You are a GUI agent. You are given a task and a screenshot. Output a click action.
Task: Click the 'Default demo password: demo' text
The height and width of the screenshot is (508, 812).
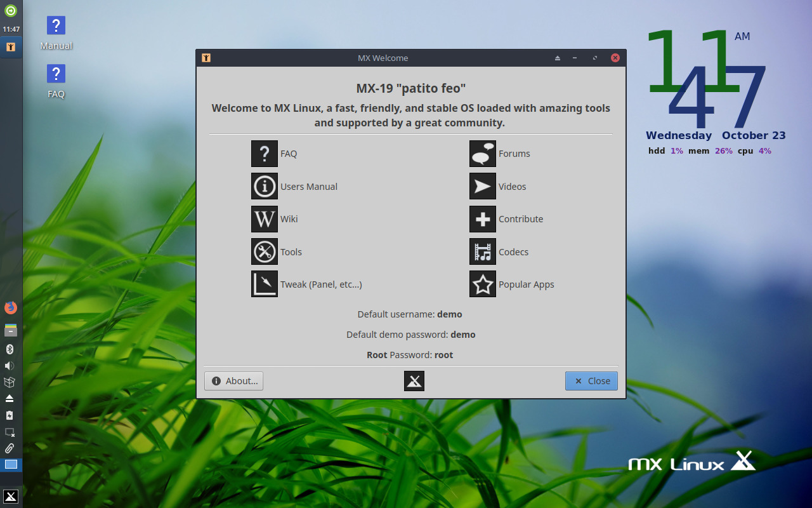[411, 335]
